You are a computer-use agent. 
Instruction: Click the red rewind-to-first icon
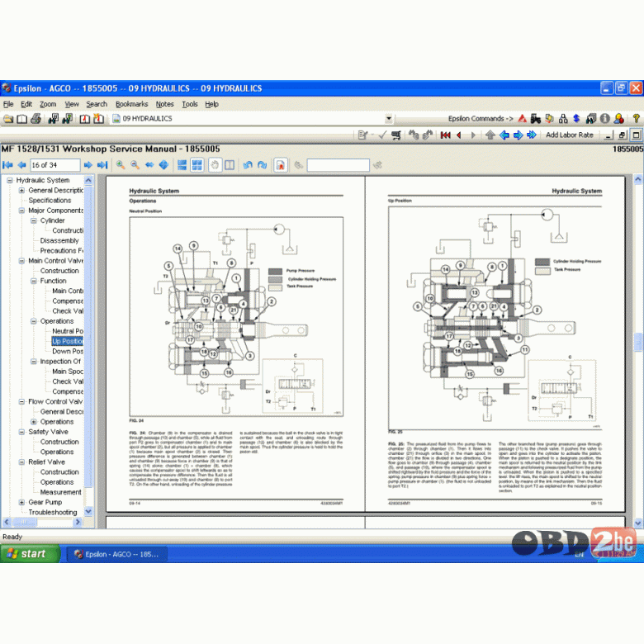point(445,135)
